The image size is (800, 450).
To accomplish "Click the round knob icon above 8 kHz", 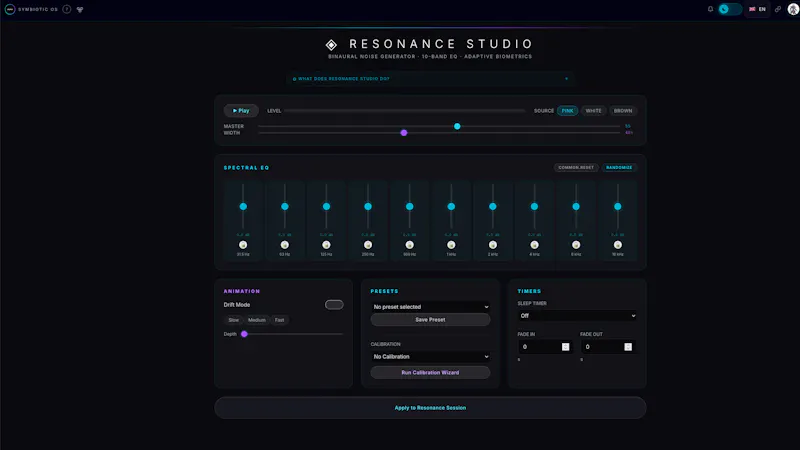I will pyautogui.click(x=576, y=245).
